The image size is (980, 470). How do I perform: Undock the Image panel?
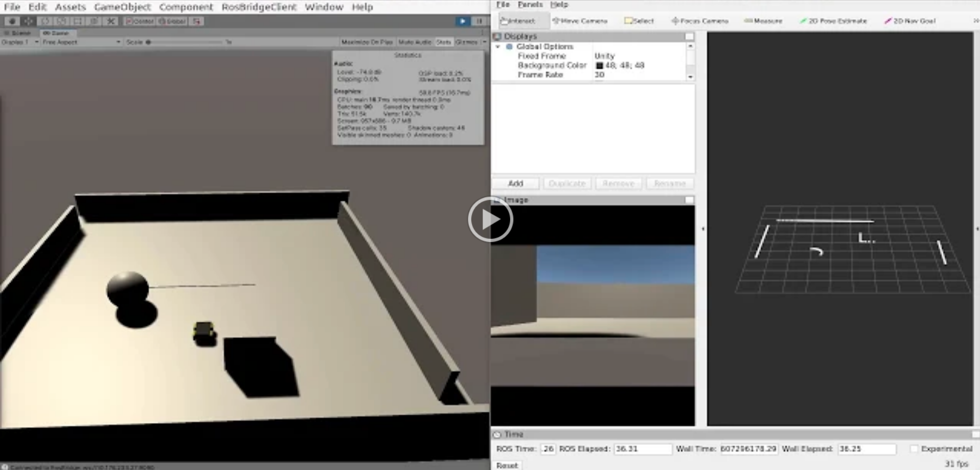click(x=689, y=200)
